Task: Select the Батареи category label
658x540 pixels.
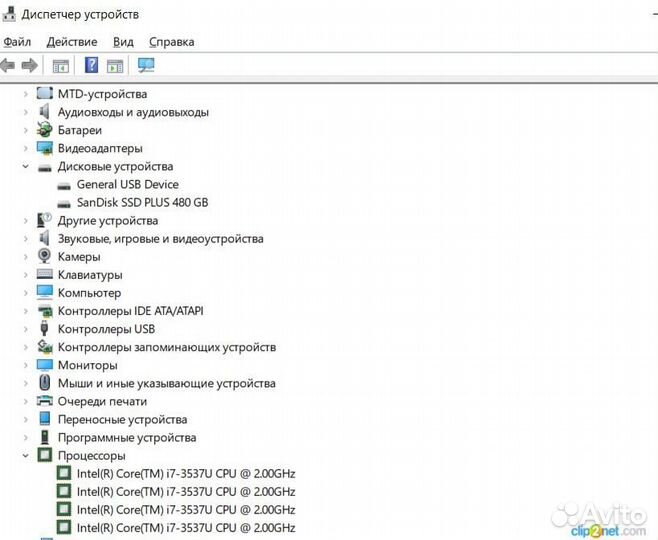Action: tap(80, 130)
